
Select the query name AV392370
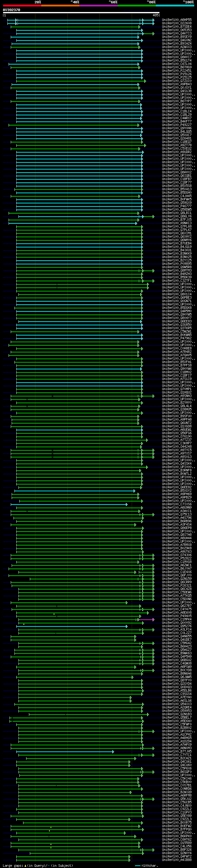tap(11, 10)
